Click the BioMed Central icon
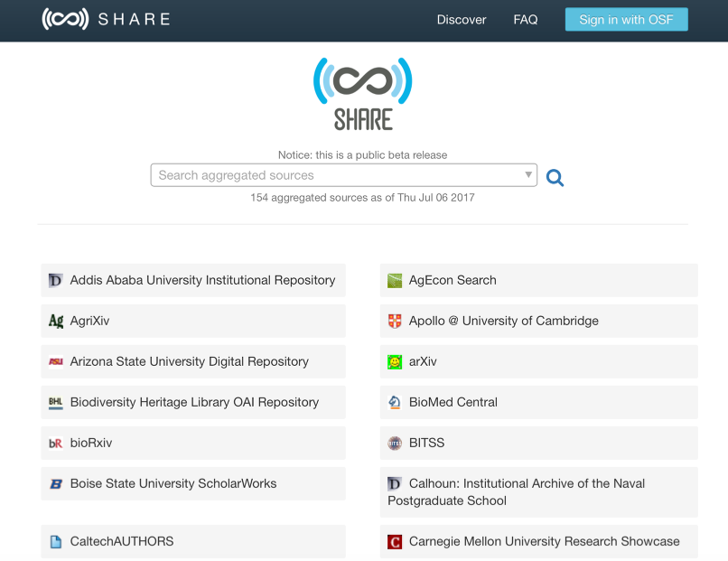 point(395,402)
